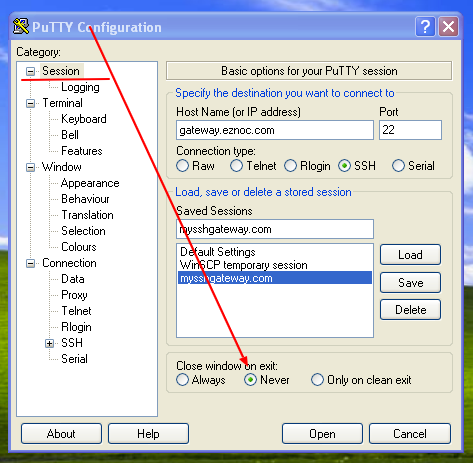Image resolution: width=473 pixels, height=463 pixels.
Task: Open the Features category
Action: point(82,151)
